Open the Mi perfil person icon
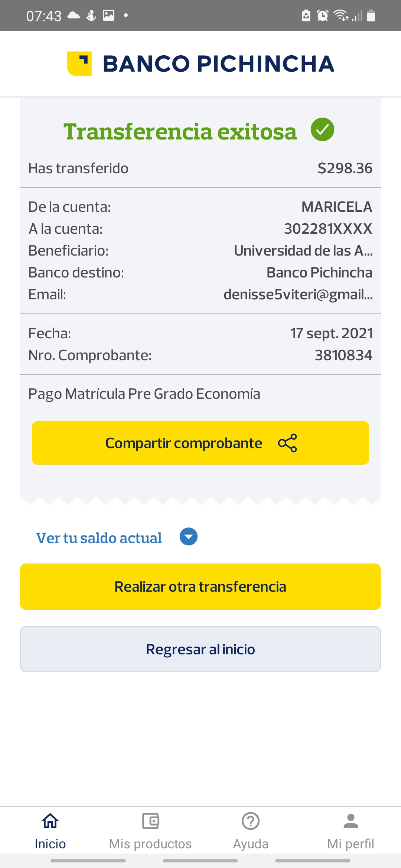 tap(351, 821)
